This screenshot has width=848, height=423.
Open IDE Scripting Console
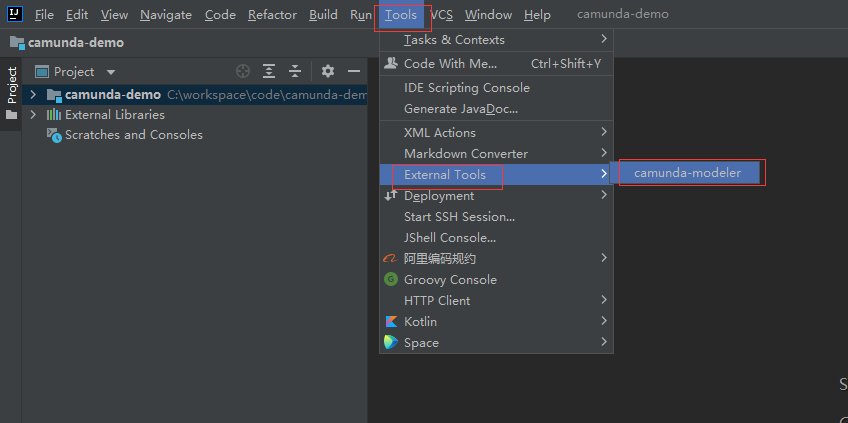coord(496,88)
